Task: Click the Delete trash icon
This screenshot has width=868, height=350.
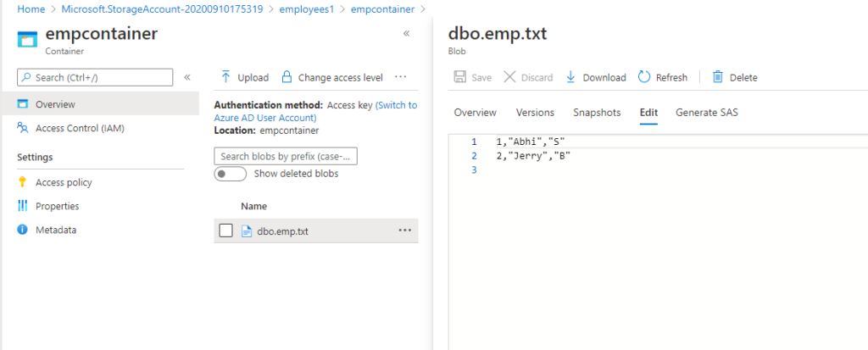Action: (x=718, y=77)
